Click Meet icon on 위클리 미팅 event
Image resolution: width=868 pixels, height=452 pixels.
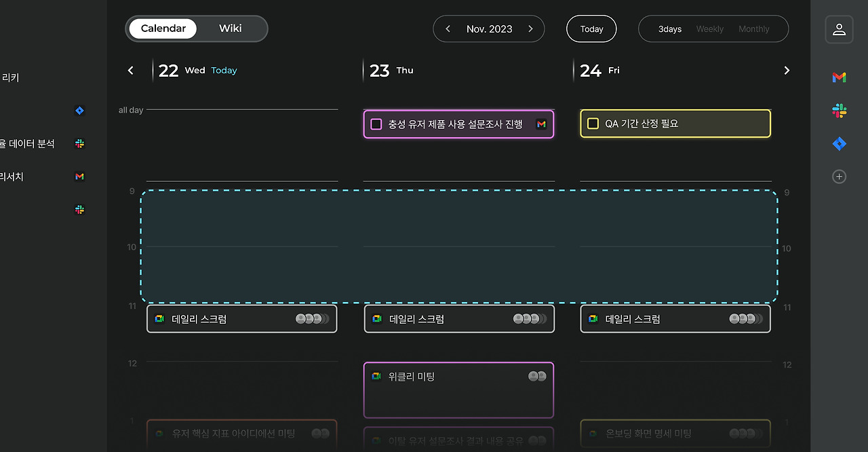point(377,376)
